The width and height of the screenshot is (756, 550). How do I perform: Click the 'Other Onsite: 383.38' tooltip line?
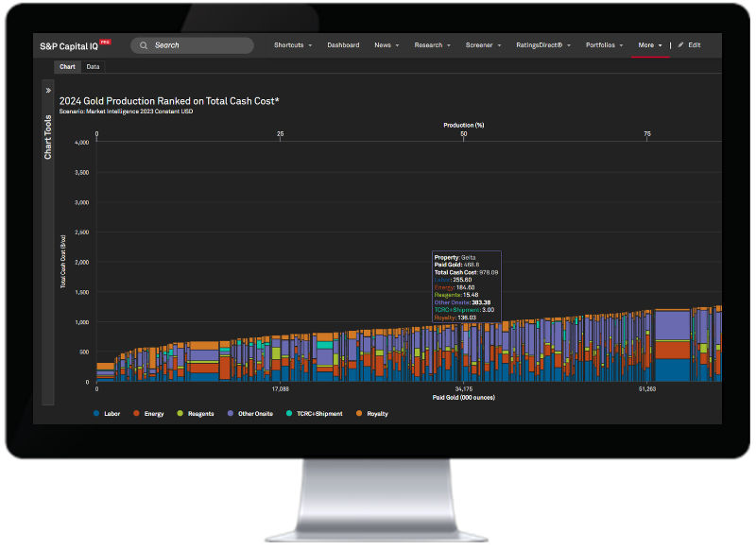click(462, 303)
